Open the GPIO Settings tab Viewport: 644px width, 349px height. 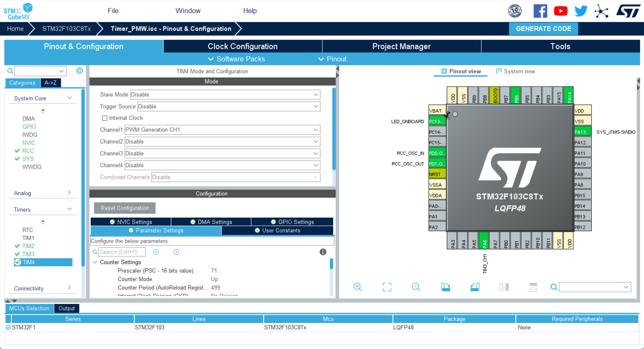[292, 222]
